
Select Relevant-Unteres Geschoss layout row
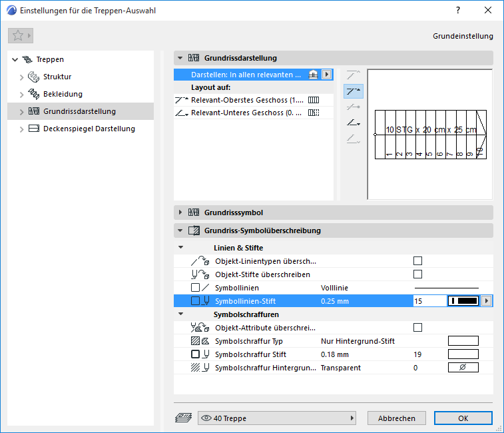[x=254, y=113]
